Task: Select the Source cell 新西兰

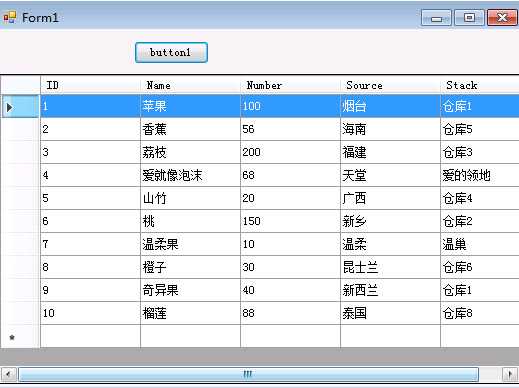Action: (390, 290)
